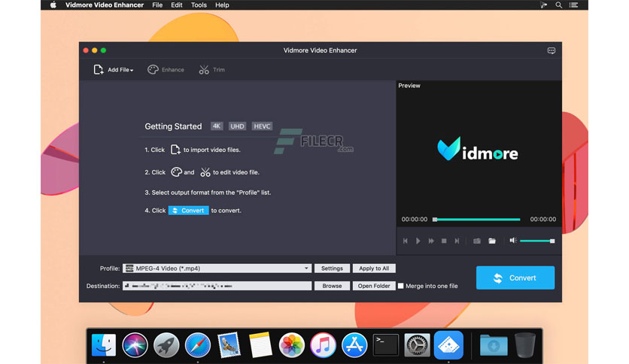Image resolution: width=629 pixels, height=364 pixels.
Task: Open Vidmore Video Enhancer app menu
Action: tap(105, 5)
